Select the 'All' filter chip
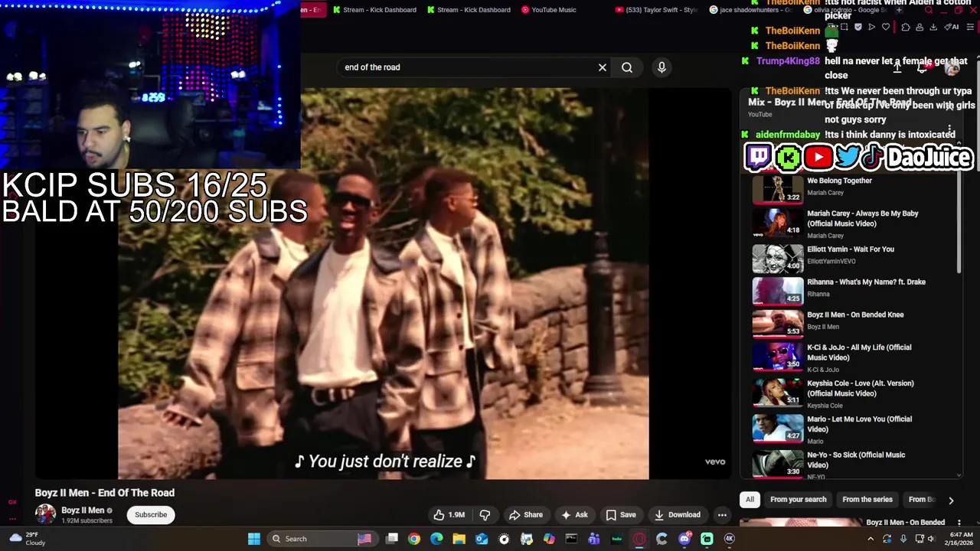Image resolution: width=980 pixels, height=551 pixels. 750,500
